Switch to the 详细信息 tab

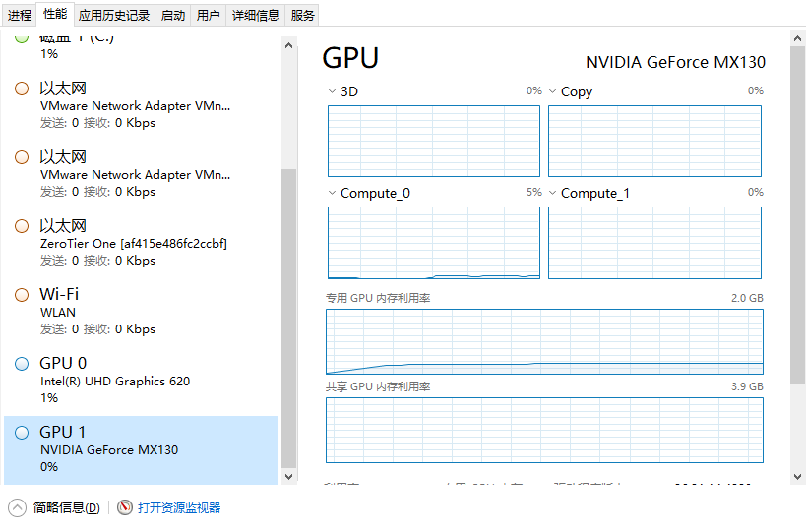tap(256, 16)
